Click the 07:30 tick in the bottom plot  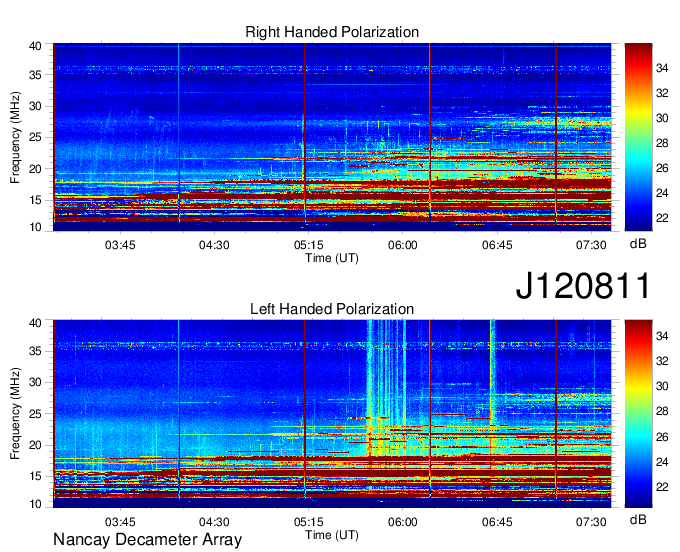coord(591,522)
